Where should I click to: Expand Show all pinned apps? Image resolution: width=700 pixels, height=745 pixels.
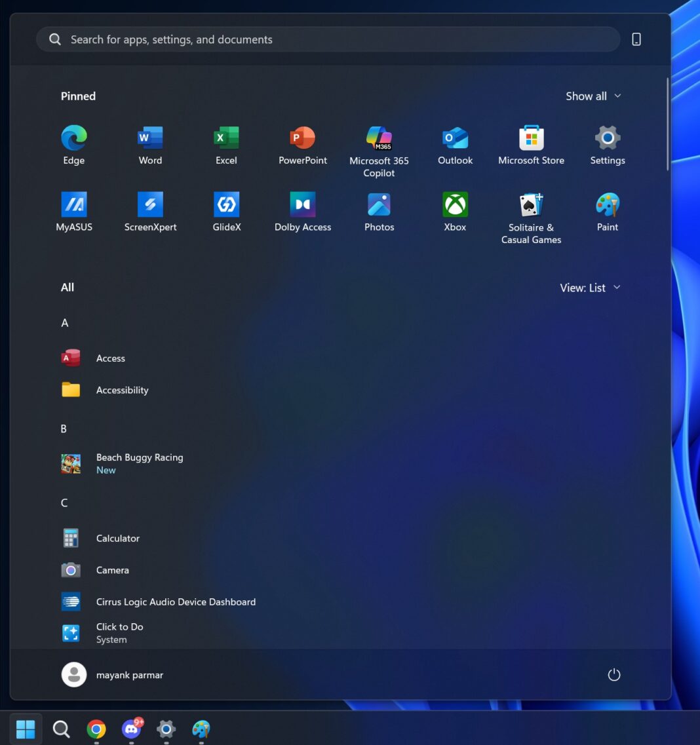point(593,96)
